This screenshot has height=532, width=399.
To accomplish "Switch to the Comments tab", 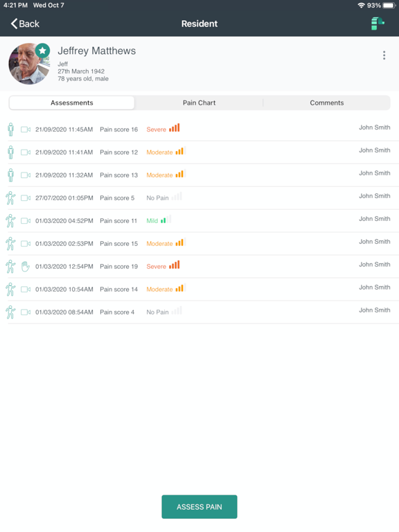I will click(x=327, y=103).
